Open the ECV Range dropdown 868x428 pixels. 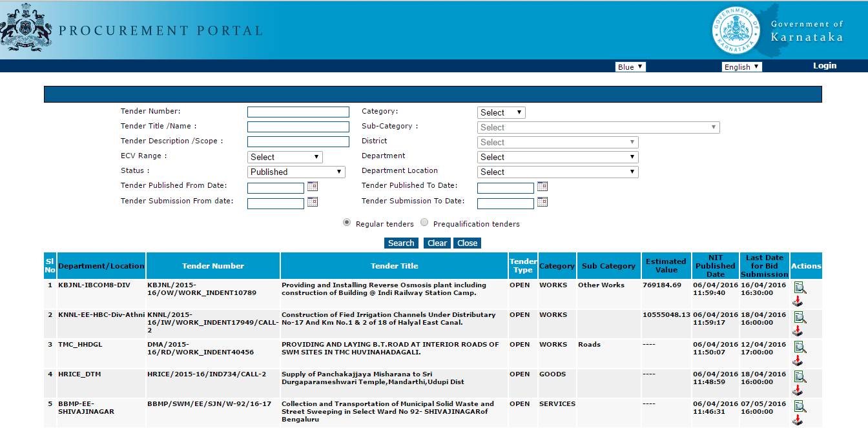285,156
